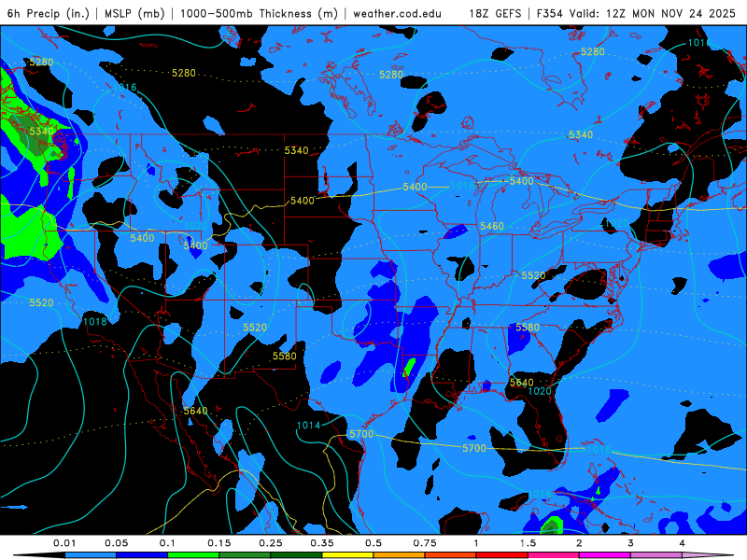Click the legend value '4'

pos(683,543)
